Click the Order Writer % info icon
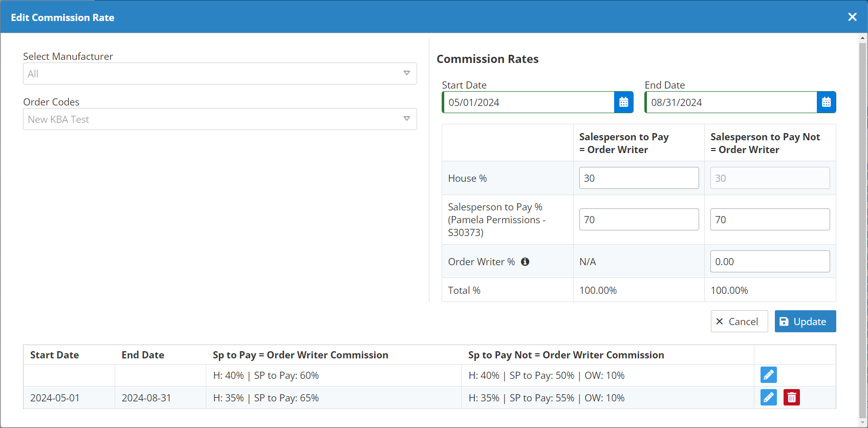Screen dimensions: 868x428 coord(525,262)
